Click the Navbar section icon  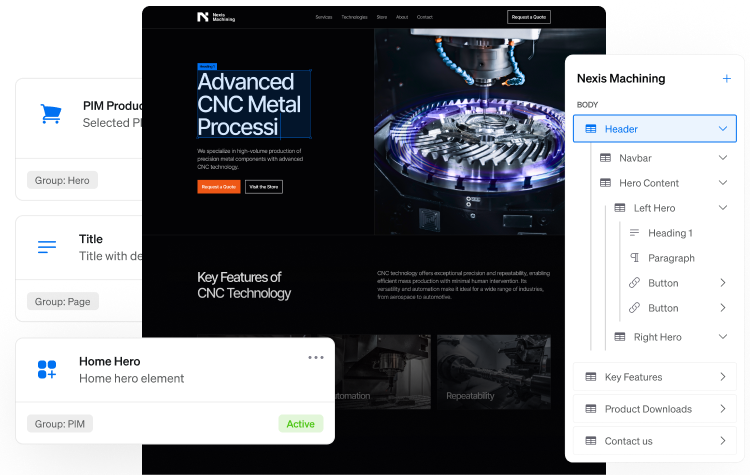click(605, 158)
